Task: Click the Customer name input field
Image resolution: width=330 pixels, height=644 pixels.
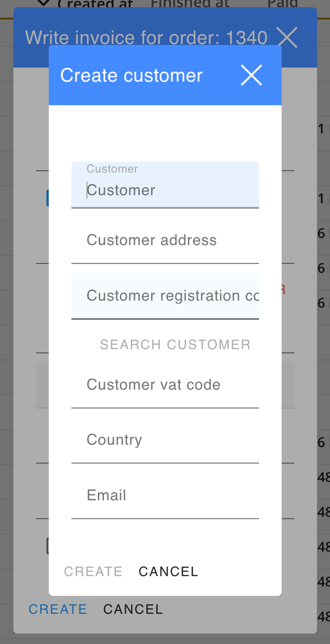Action: (x=165, y=190)
